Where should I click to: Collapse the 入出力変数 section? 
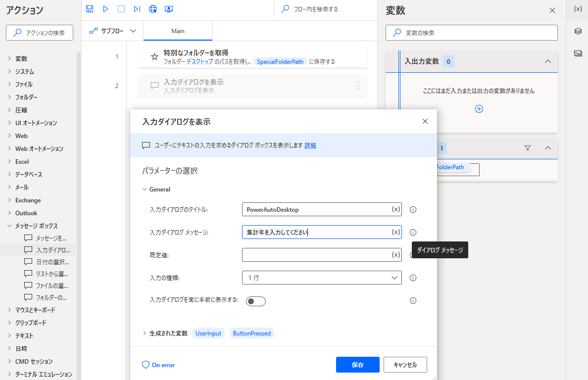547,61
